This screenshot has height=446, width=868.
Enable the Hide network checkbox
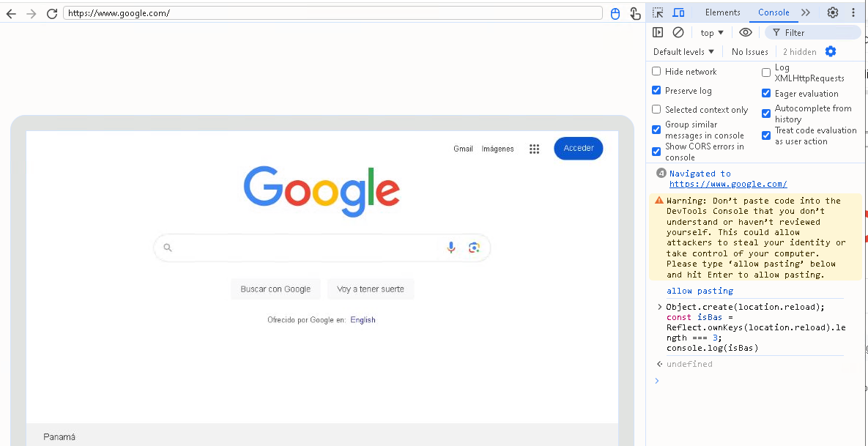coord(656,72)
